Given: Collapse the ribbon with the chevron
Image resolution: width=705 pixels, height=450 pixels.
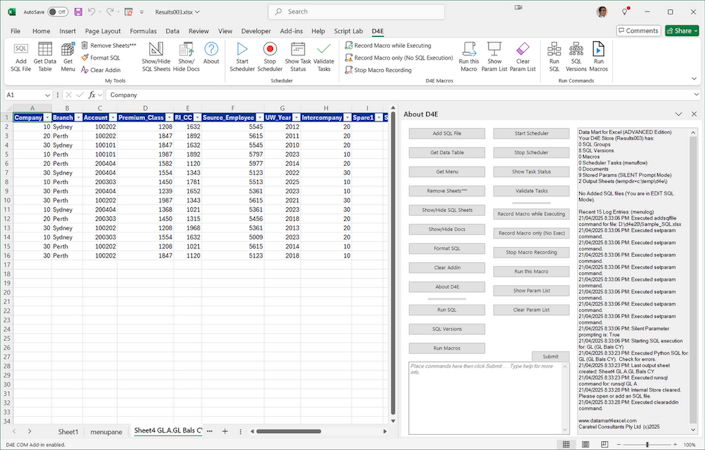Looking at the screenshot, I should coord(694,79).
